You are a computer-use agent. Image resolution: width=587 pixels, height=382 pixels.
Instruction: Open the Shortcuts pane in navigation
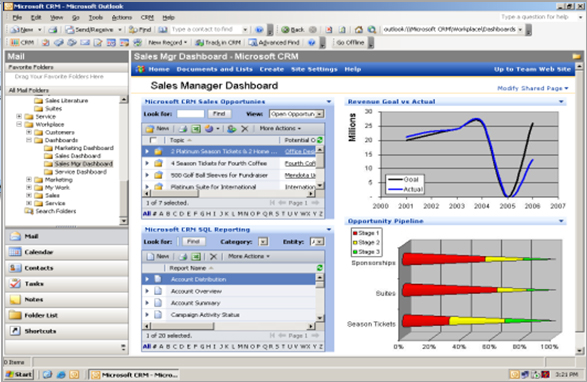(x=67, y=331)
